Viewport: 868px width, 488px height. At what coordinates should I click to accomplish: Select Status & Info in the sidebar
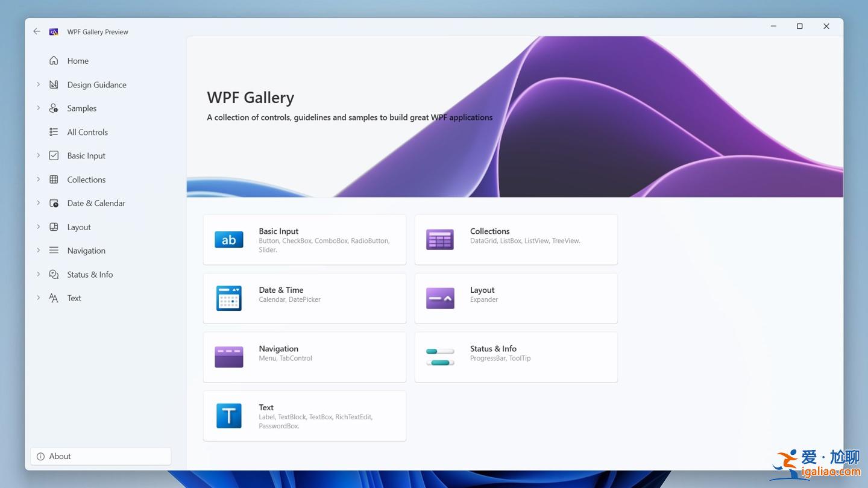pyautogui.click(x=90, y=274)
